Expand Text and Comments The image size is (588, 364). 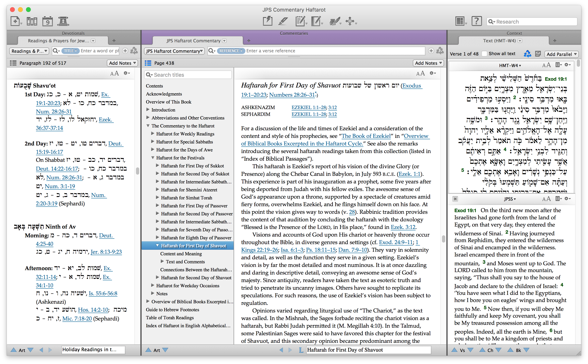[162, 261]
